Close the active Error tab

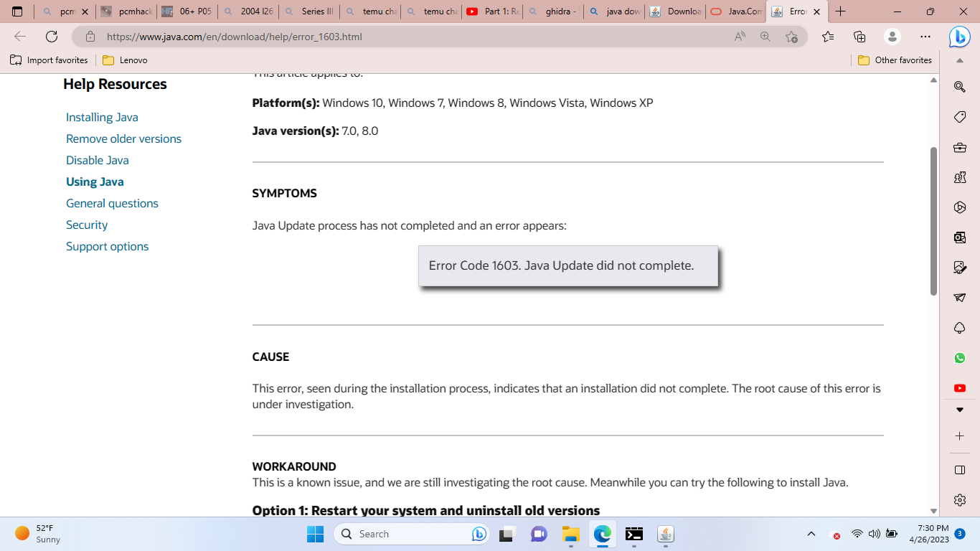click(816, 11)
